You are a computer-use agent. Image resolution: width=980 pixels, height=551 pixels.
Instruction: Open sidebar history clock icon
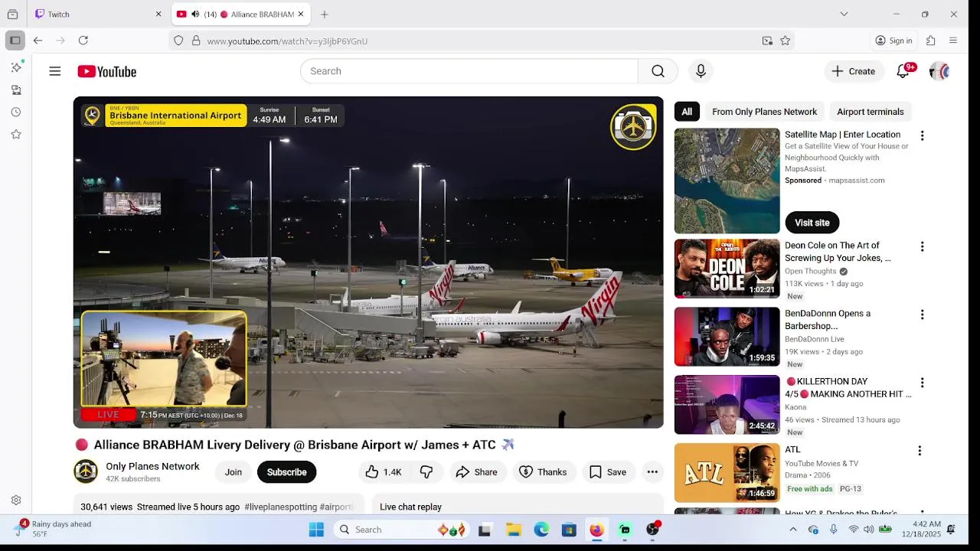click(x=15, y=112)
